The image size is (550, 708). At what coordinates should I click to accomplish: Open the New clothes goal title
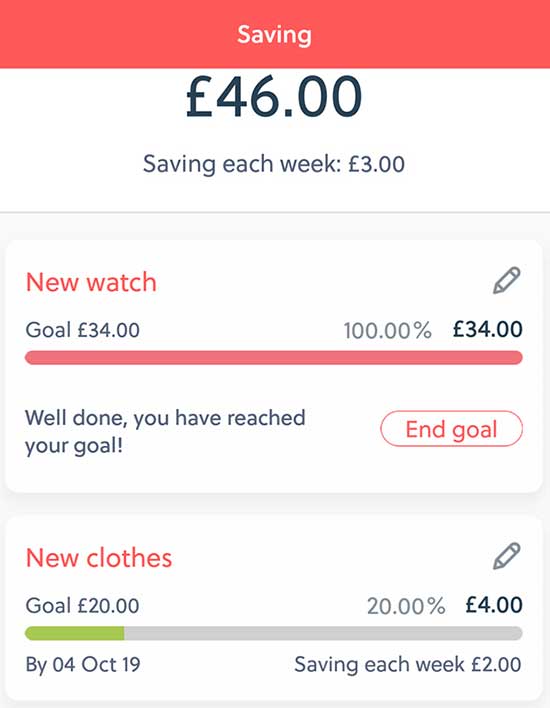(99, 558)
